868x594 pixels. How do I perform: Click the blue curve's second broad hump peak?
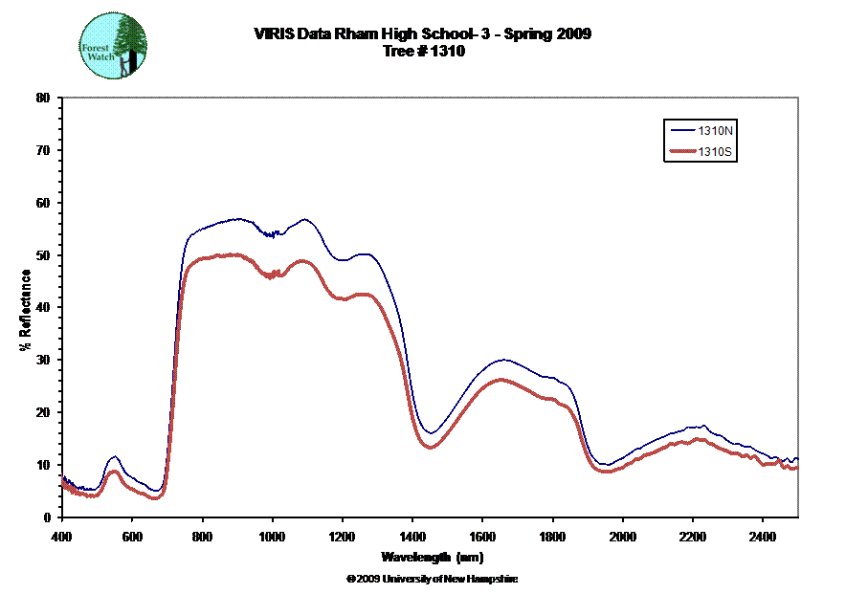click(503, 361)
